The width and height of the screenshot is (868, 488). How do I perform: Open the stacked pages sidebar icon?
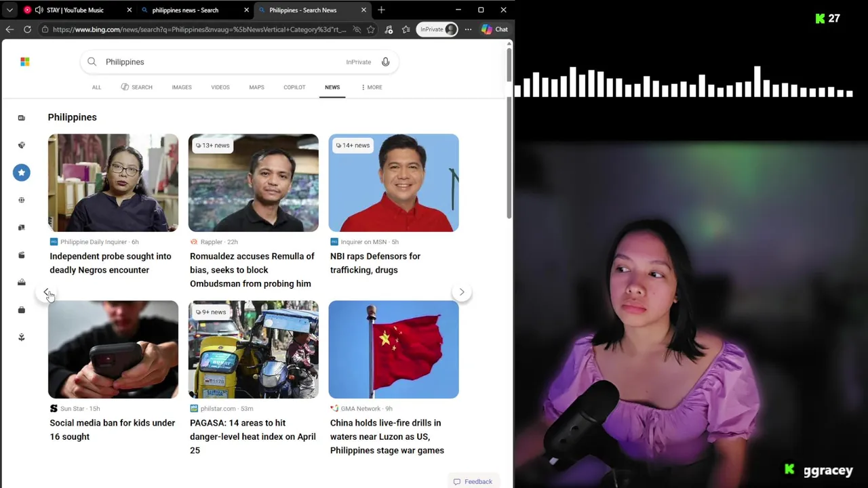(22, 228)
